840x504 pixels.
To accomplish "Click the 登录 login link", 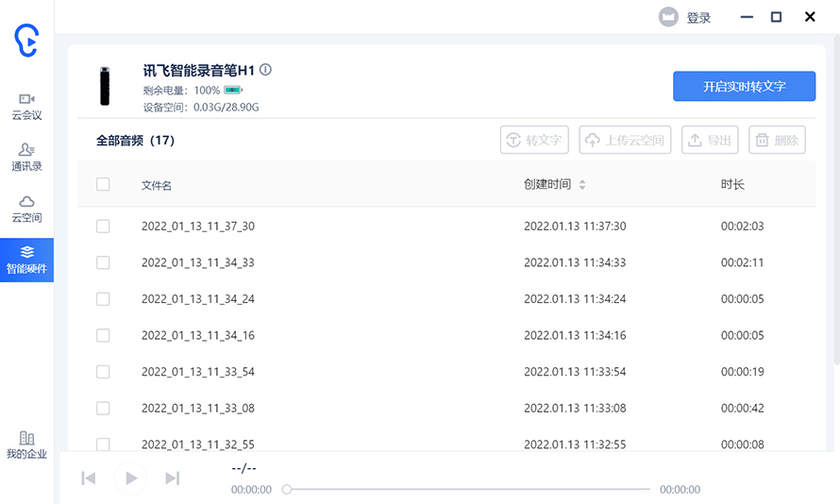I will [698, 18].
